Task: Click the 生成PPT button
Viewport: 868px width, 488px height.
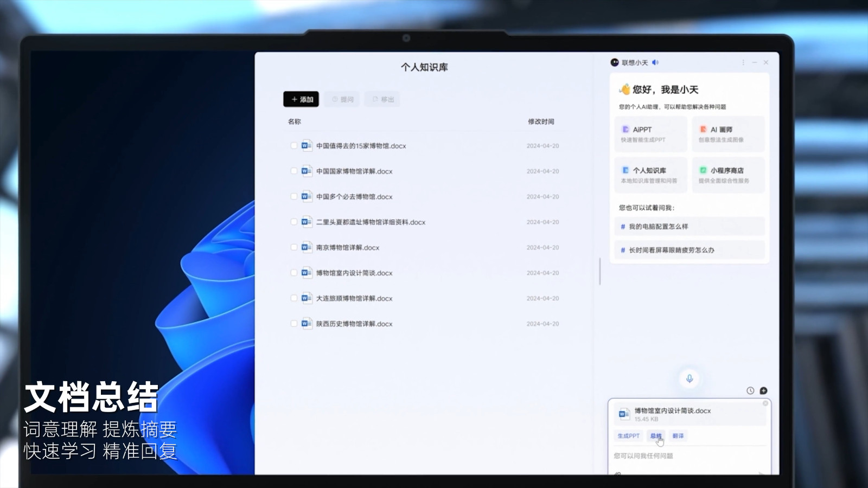Action: pyautogui.click(x=628, y=436)
